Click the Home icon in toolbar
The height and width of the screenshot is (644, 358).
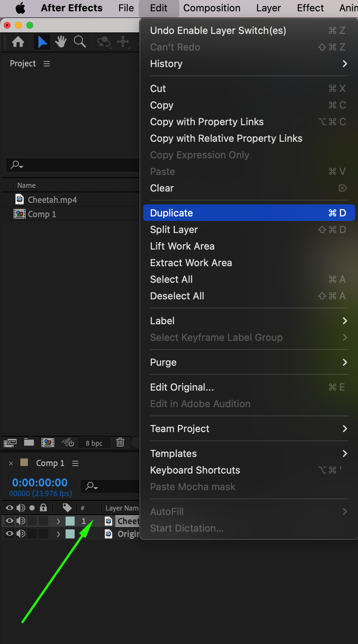point(18,42)
